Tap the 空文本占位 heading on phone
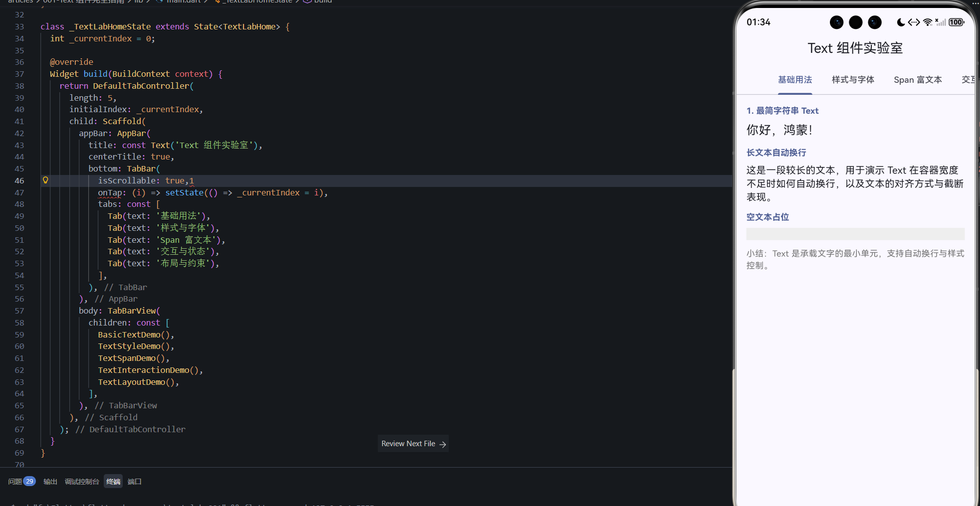The height and width of the screenshot is (506, 980). click(768, 217)
